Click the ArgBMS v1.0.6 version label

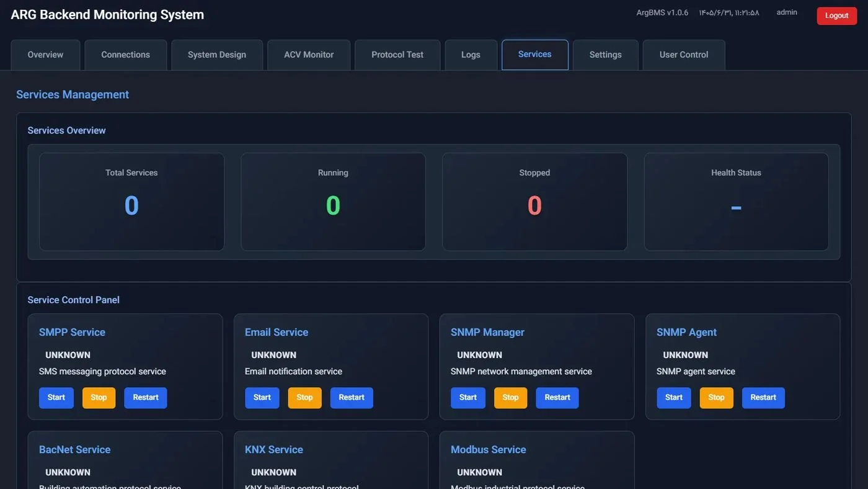[x=662, y=12]
